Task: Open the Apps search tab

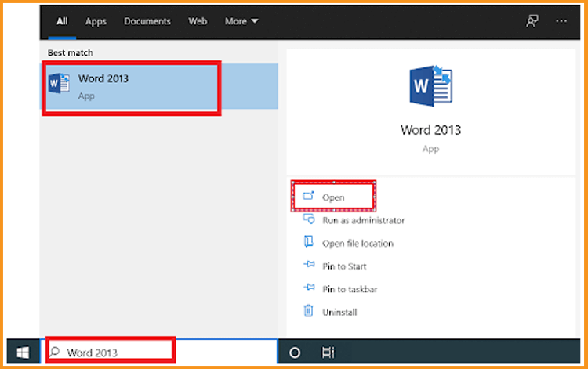Action: [x=96, y=21]
